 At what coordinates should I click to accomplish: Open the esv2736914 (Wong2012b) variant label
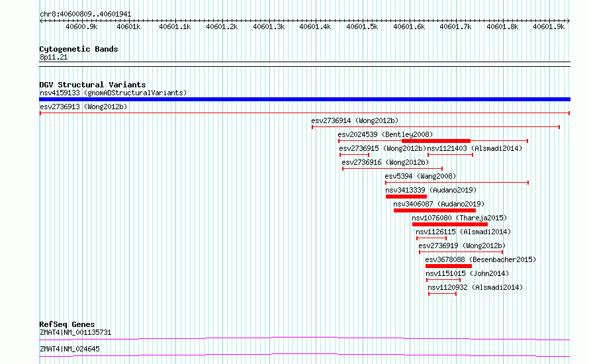pyautogui.click(x=355, y=120)
